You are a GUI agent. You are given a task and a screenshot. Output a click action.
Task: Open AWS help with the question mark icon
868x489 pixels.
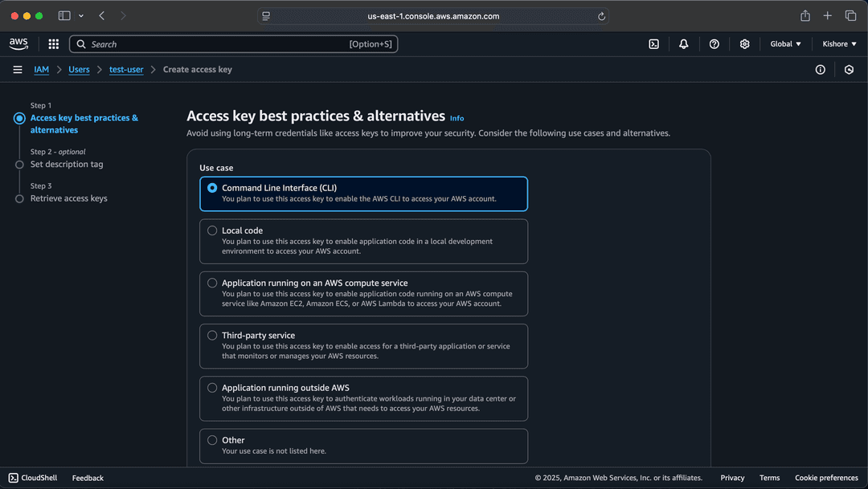(714, 44)
